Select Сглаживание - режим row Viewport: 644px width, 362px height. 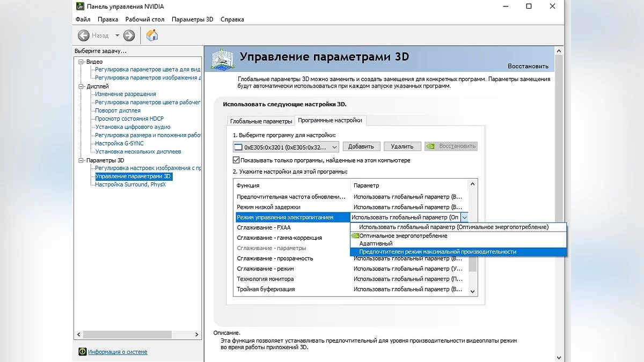coord(351,269)
